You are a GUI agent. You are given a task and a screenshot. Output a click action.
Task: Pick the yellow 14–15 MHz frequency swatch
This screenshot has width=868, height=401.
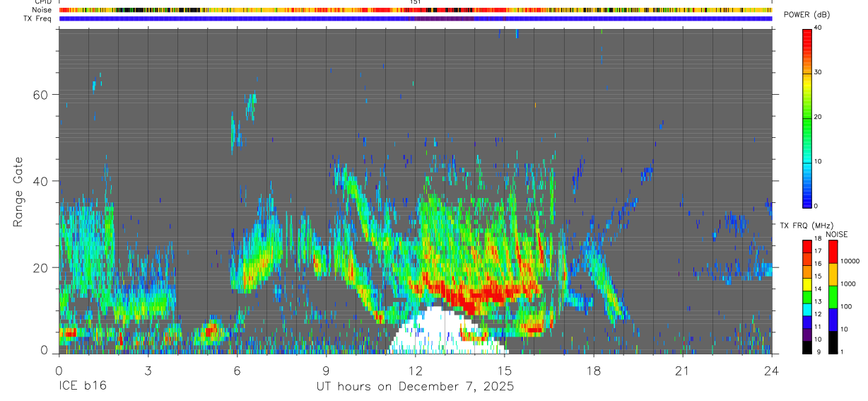coord(807,284)
